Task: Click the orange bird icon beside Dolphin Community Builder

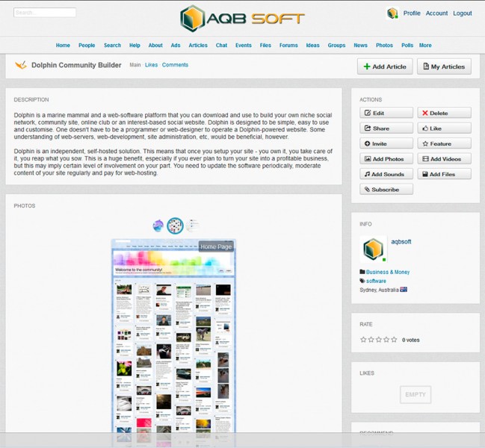Action: tap(21, 65)
